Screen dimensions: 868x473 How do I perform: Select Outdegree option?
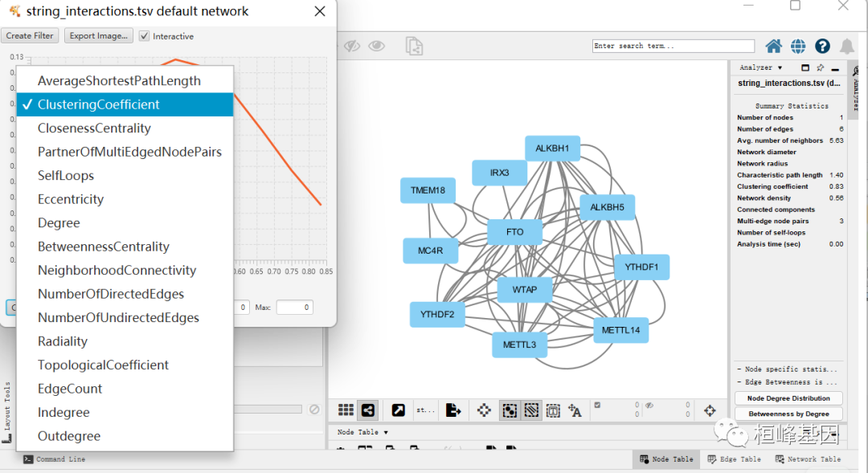coord(125,436)
